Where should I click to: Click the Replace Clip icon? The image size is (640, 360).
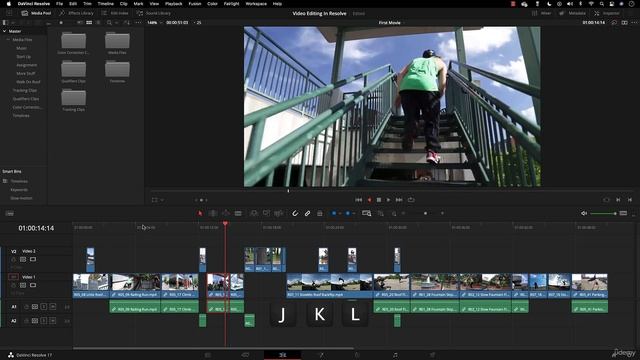[279, 213]
